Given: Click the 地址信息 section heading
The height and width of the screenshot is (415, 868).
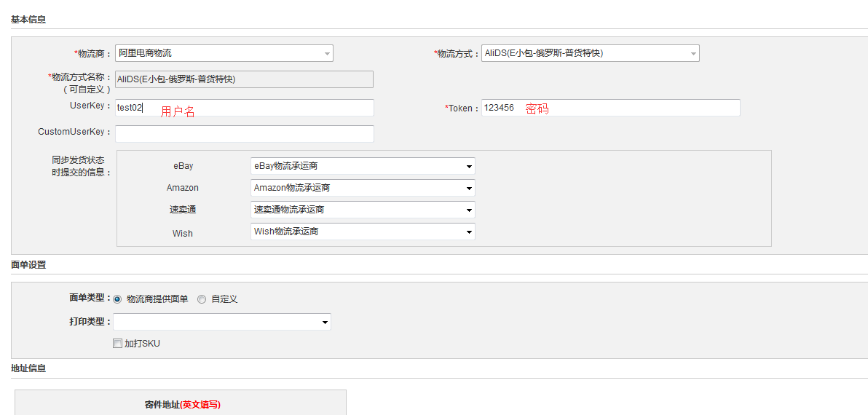Looking at the screenshot, I should pos(28,368).
